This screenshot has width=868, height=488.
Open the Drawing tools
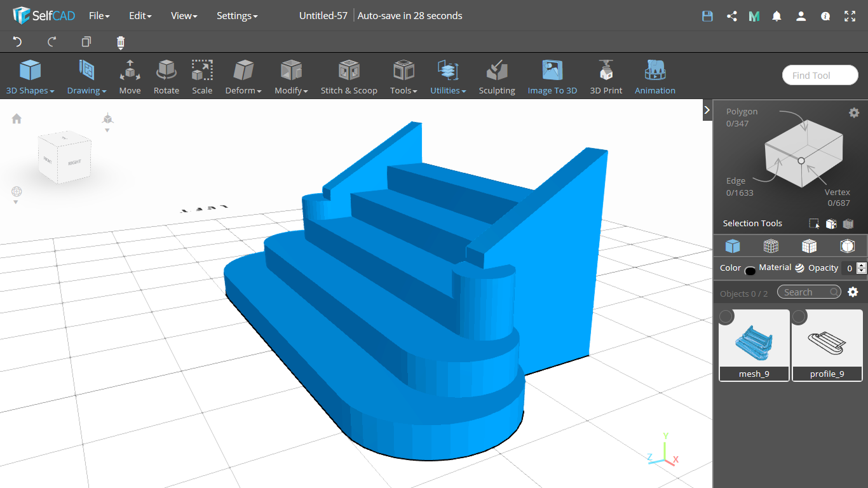tap(86, 77)
